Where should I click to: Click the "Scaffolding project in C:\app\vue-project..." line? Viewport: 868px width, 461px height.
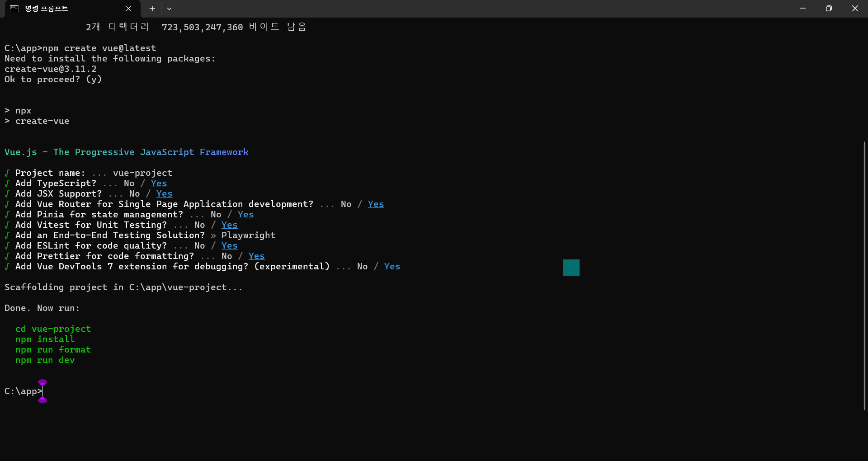point(123,287)
